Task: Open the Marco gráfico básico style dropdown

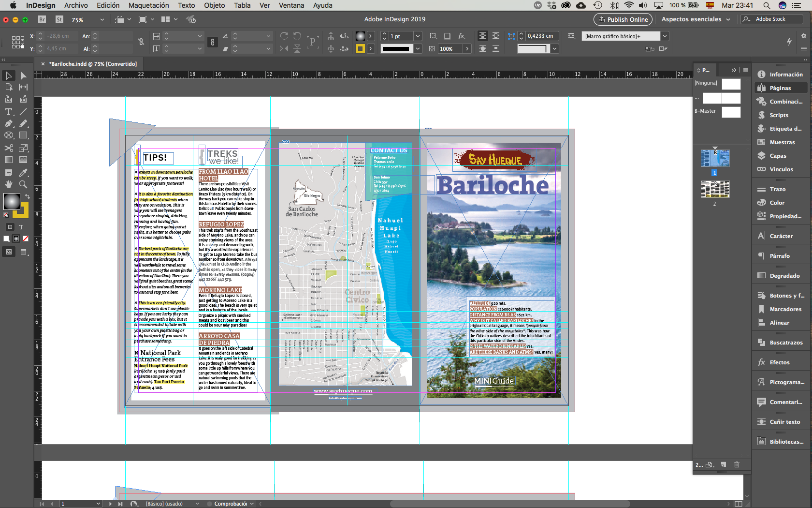Action: point(665,36)
